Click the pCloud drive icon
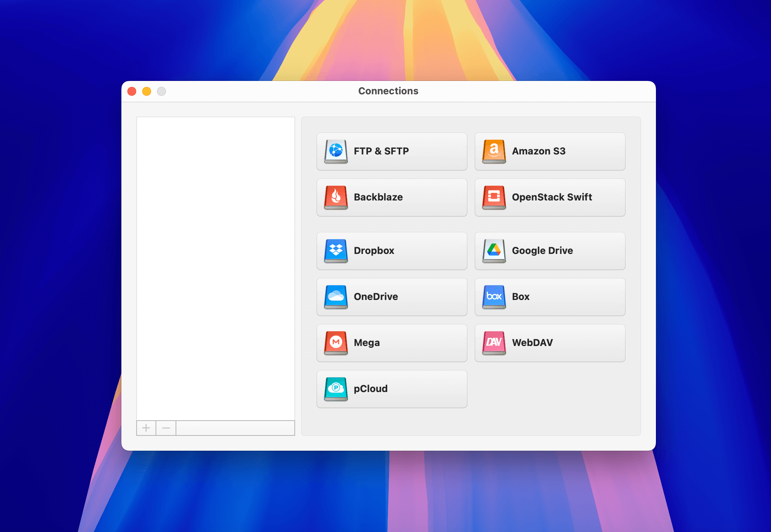This screenshot has width=771, height=532. point(336,389)
